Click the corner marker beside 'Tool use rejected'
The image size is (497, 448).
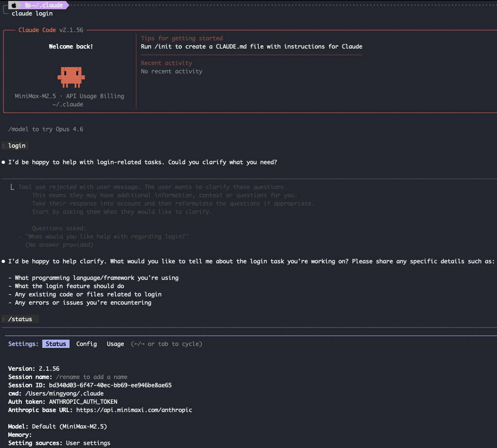click(12, 187)
